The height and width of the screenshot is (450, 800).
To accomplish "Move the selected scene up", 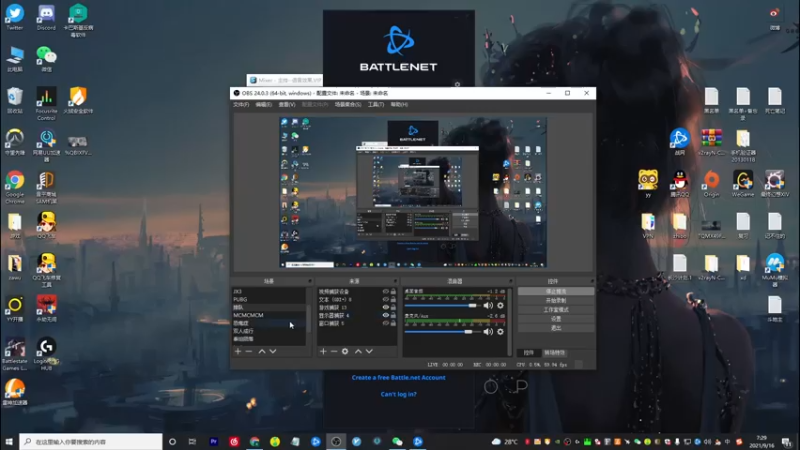I will pos(262,351).
